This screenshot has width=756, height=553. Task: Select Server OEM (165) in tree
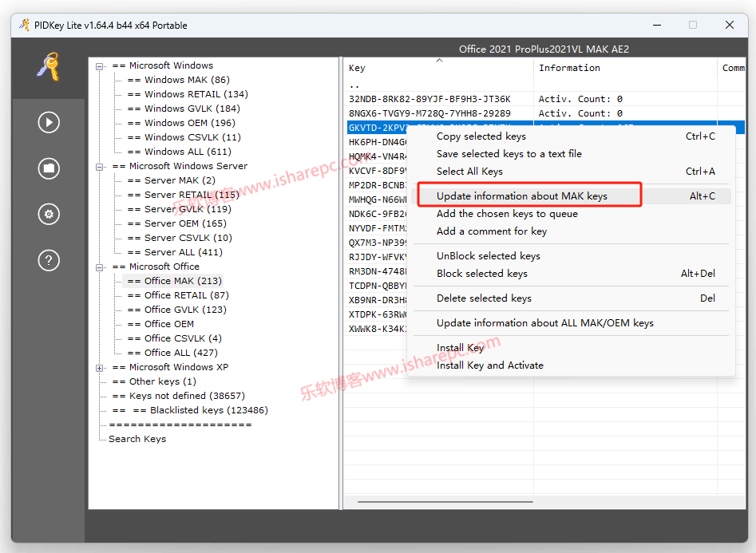[177, 223]
